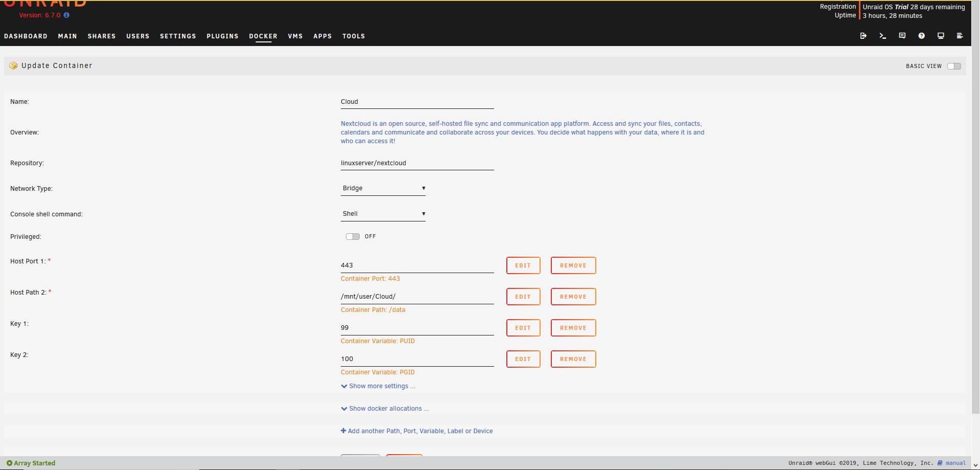Click the container Name field
980x470 pixels.
click(417, 102)
